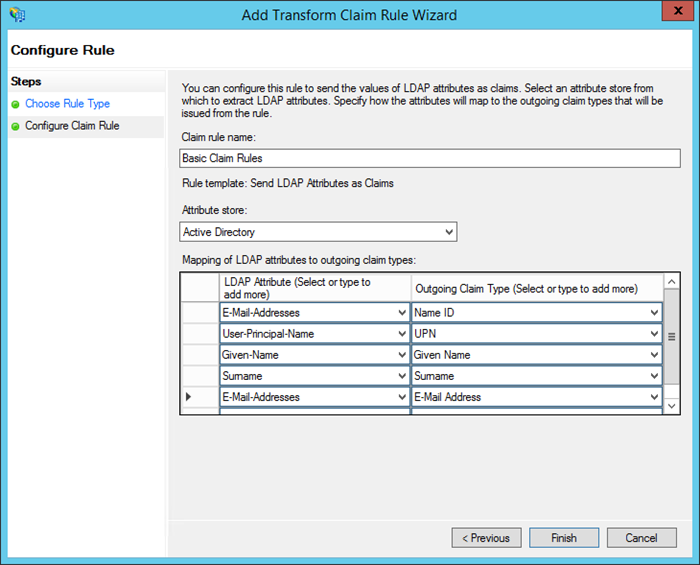Click the LDAP Attribute column header
This screenshot has width=700, height=565.
(x=315, y=288)
